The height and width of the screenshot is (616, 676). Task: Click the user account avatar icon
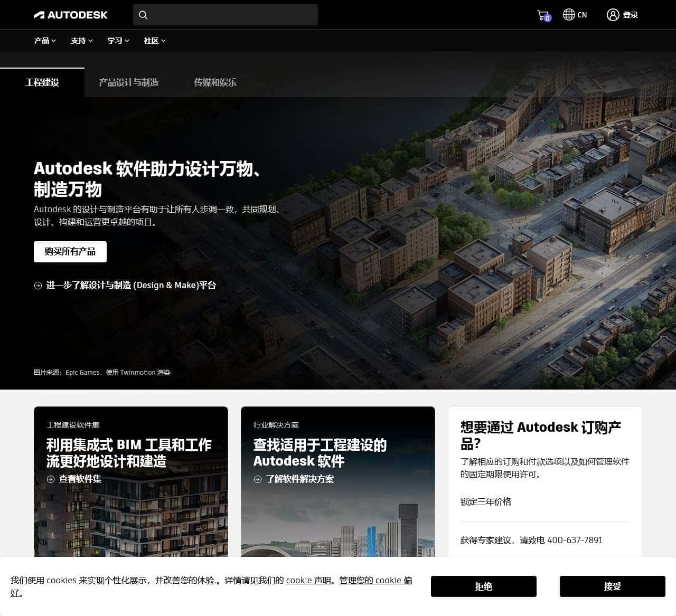point(613,15)
